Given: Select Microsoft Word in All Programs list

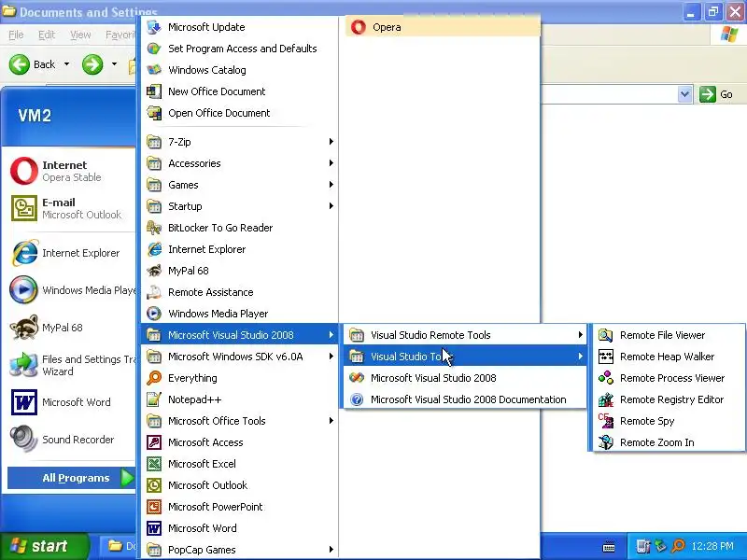Looking at the screenshot, I should coord(240,528).
